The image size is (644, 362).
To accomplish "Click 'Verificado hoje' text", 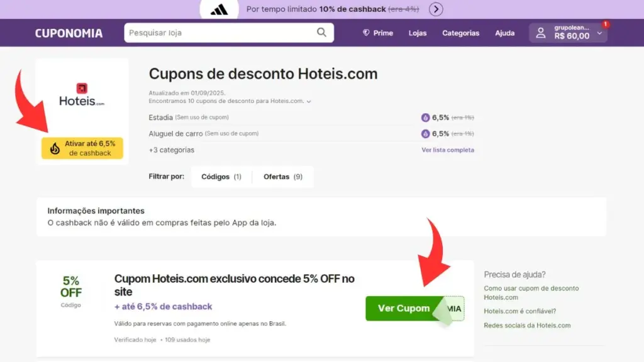I will 135,340.
